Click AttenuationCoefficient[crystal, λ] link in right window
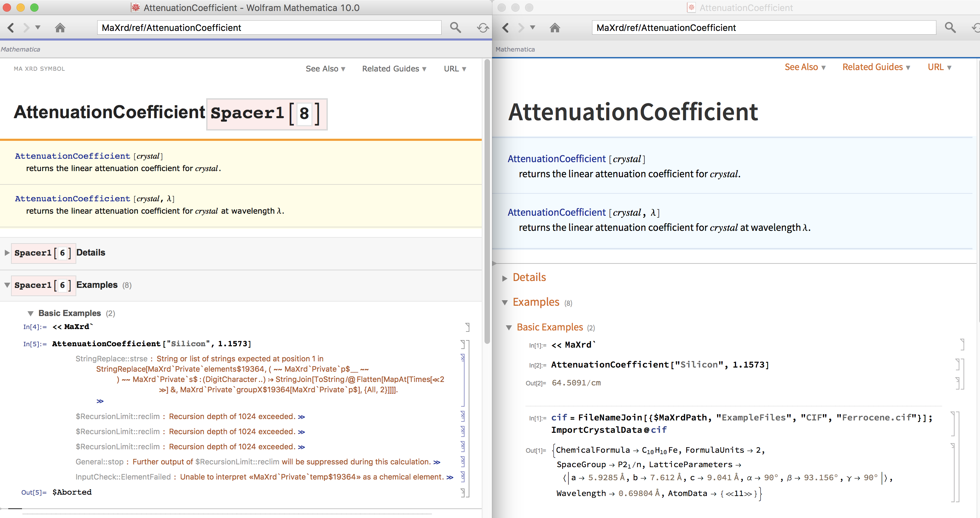980x518 pixels. point(557,213)
